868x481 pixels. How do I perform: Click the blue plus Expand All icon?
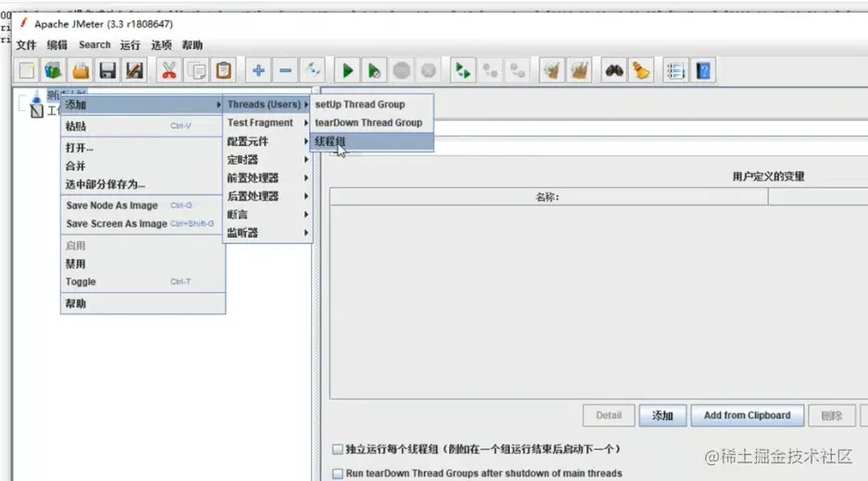point(258,71)
